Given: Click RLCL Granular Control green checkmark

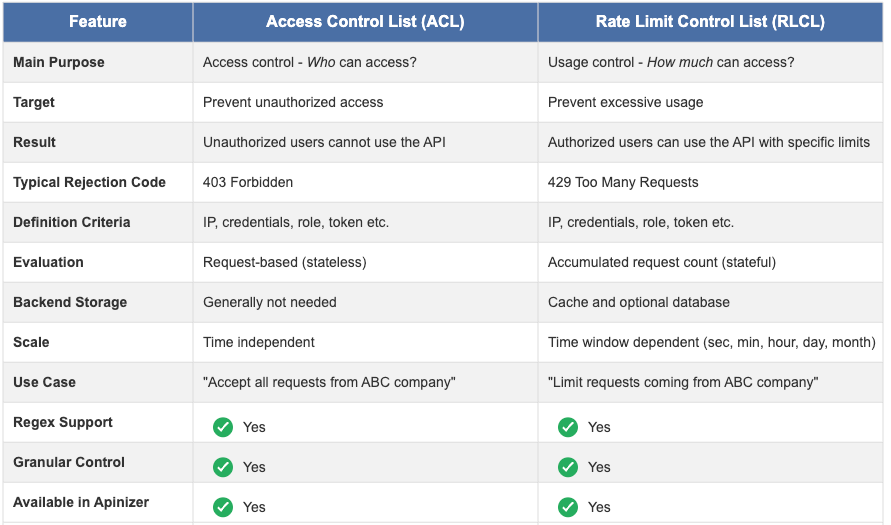Looking at the screenshot, I should pos(568,467).
